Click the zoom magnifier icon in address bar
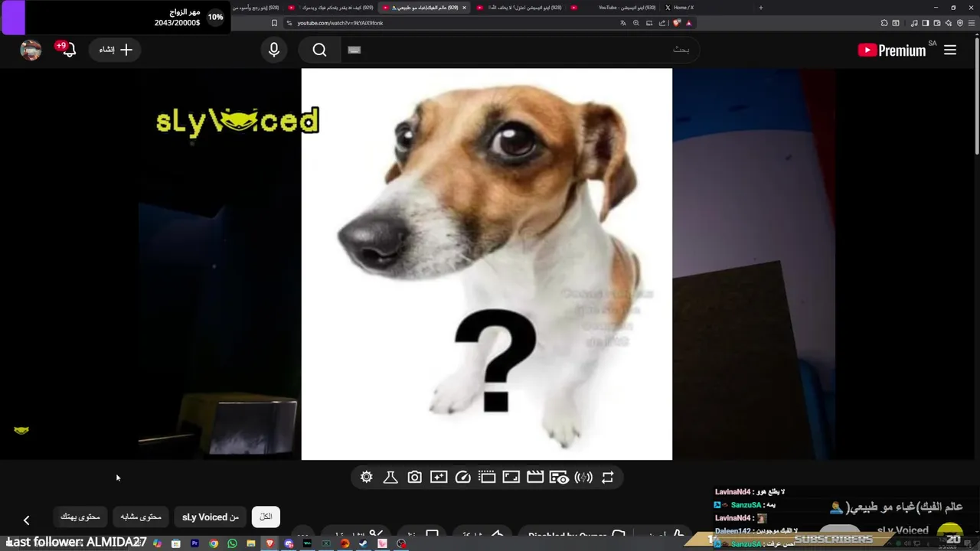Image resolution: width=980 pixels, height=551 pixels. click(x=635, y=23)
